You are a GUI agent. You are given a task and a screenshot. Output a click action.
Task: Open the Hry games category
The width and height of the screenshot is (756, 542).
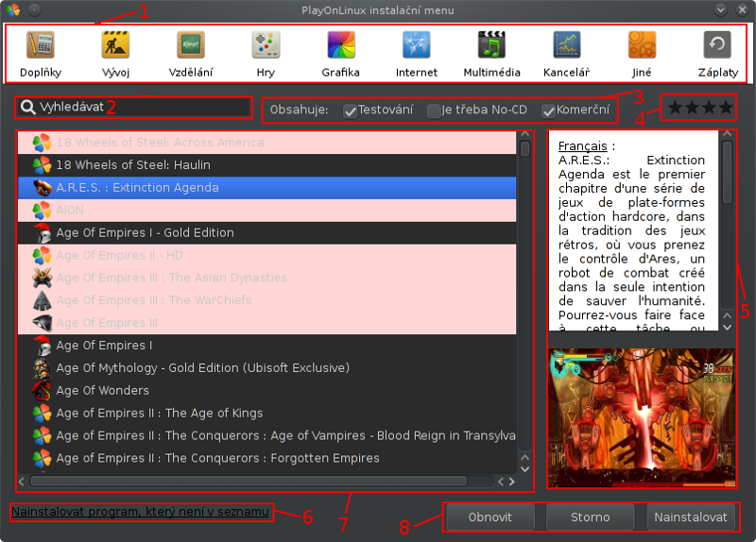266,54
